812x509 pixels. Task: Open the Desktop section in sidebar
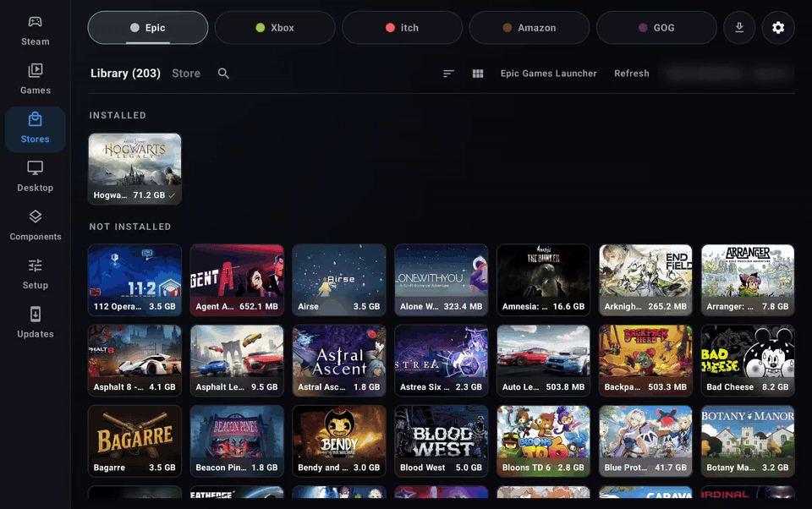coord(36,178)
